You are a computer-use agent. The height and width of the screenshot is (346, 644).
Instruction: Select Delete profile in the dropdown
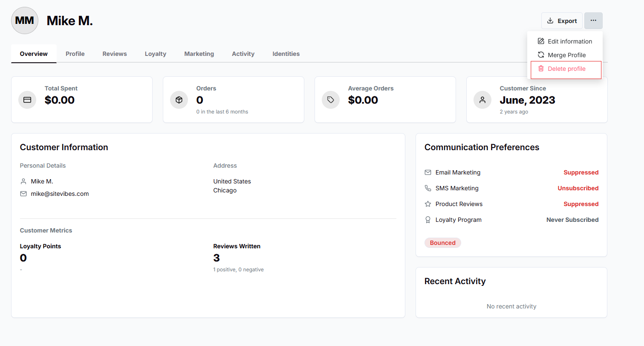[x=565, y=69]
